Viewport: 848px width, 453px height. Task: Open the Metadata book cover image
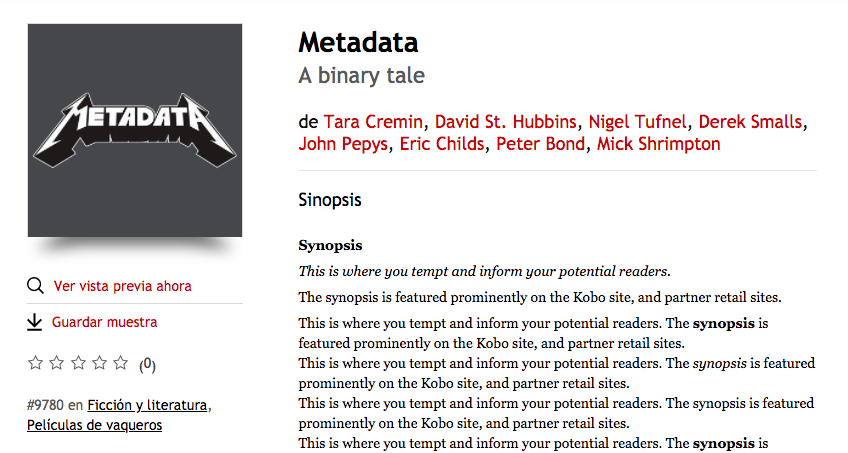[135, 130]
